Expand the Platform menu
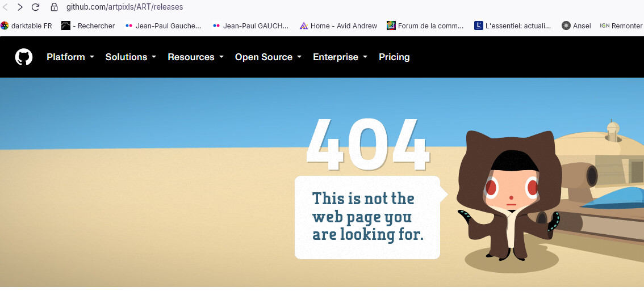The width and height of the screenshot is (644, 300). [70, 57]
